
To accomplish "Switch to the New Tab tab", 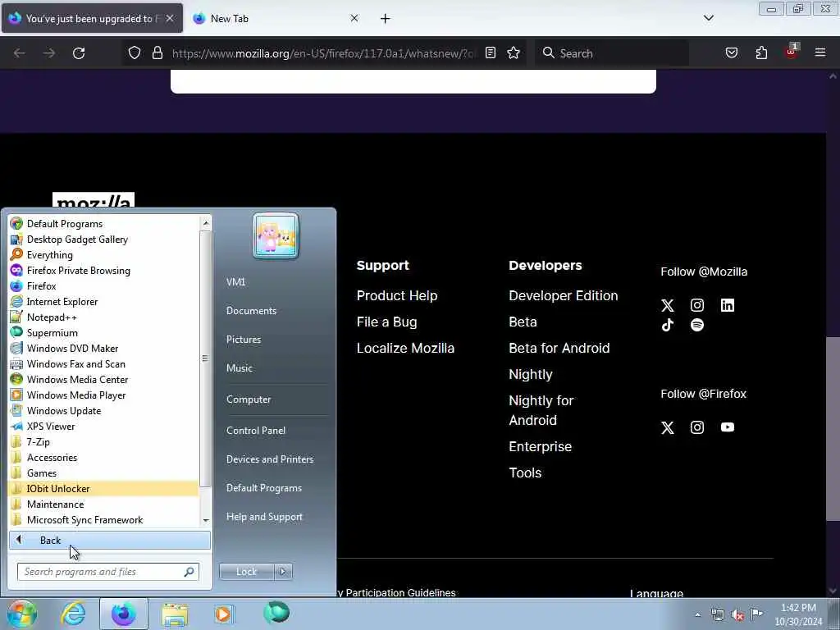I will [x=276, y=19].
